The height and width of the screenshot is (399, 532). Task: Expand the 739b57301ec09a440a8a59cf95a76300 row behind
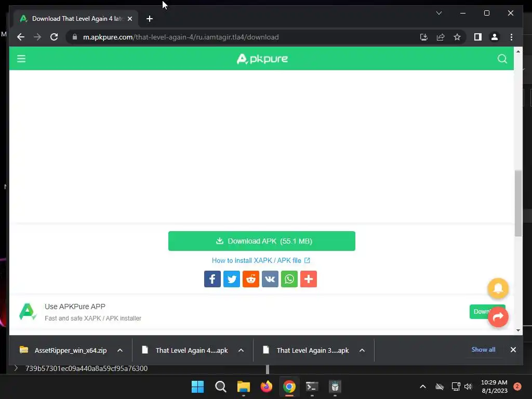pyautogui.click(x=16, y=368)
